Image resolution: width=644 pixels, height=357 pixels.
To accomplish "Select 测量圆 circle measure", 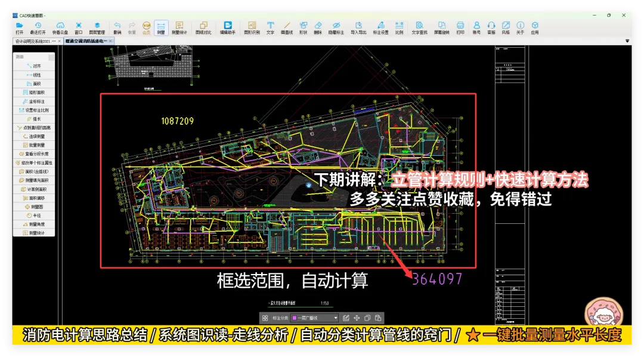I will pos(33,207).
